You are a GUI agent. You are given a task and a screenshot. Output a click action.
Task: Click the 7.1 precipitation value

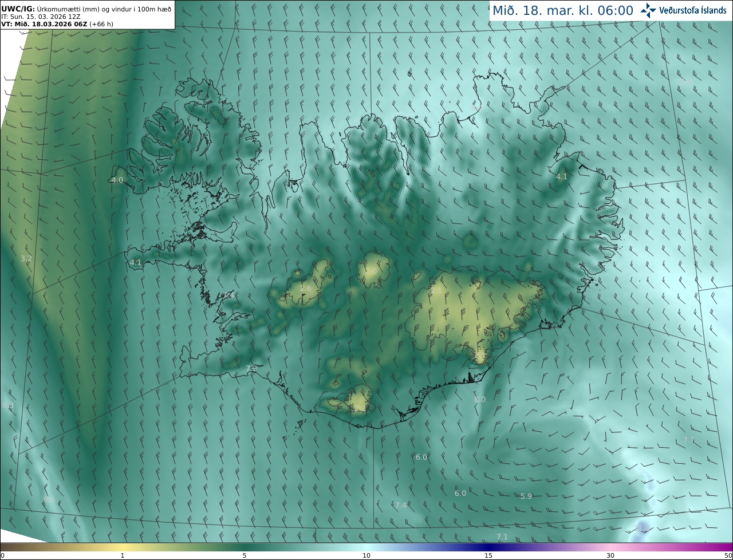click(502, 537)
